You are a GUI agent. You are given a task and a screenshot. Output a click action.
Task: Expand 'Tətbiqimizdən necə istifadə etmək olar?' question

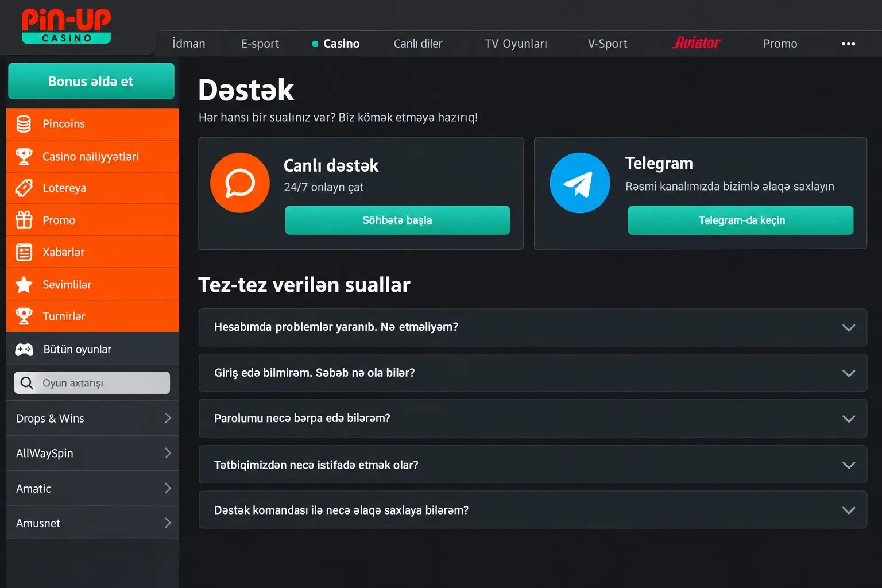pos(532,465)
